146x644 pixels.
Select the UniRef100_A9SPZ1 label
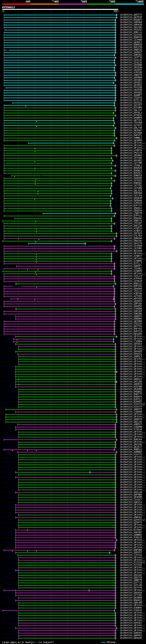point(131,354)
